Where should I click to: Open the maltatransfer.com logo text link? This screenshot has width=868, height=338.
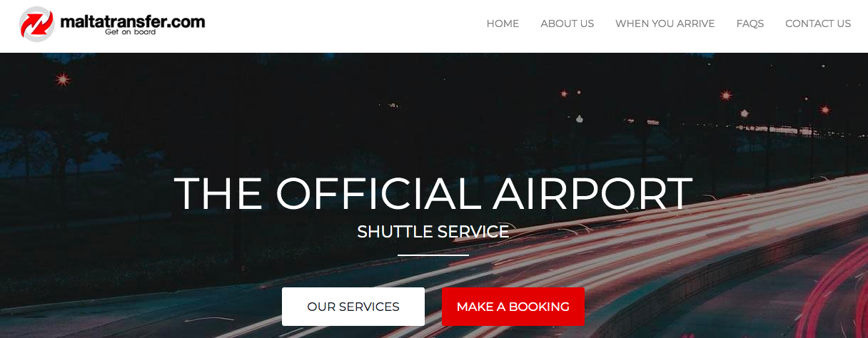133,21
